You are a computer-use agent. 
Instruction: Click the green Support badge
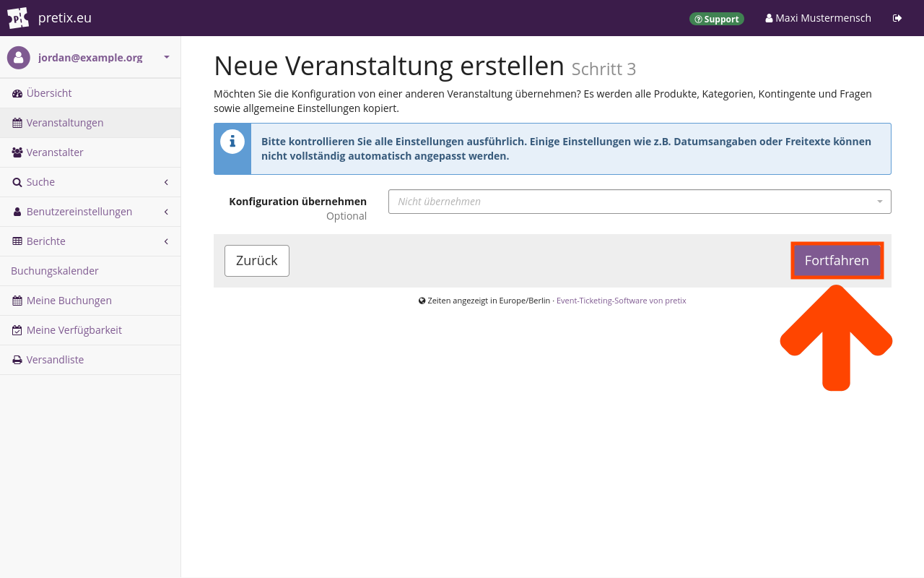717,19
